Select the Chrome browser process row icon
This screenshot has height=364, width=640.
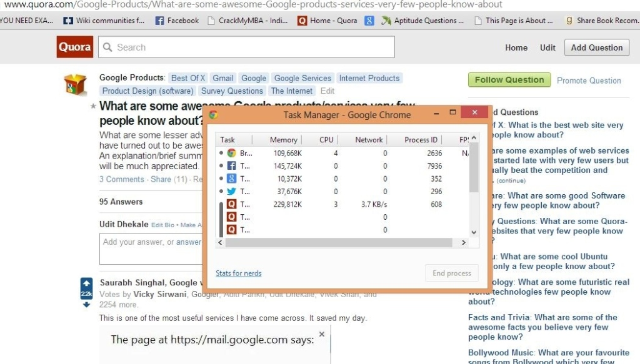tap(231, 153)
